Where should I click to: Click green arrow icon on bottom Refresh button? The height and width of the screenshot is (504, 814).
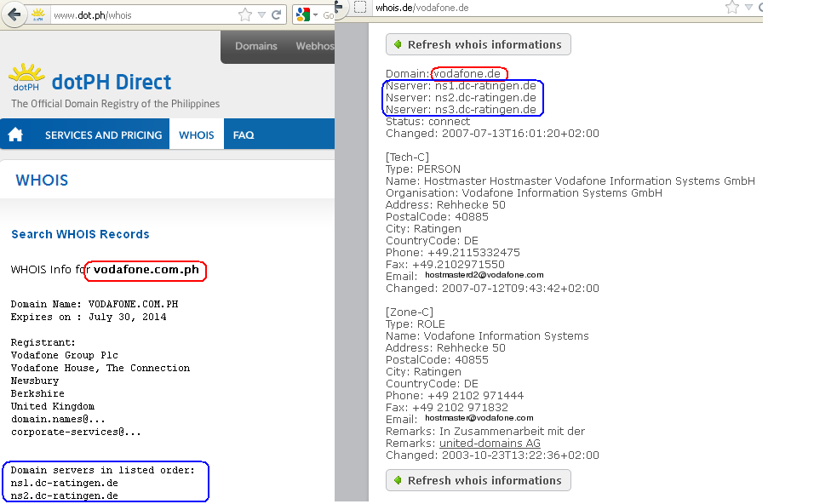click(398, 481)
